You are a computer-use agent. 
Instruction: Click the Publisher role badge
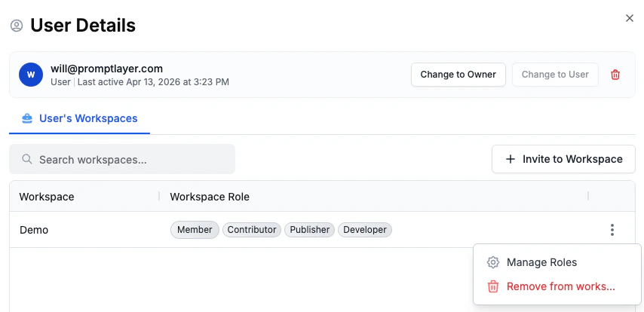pos(310,230)
